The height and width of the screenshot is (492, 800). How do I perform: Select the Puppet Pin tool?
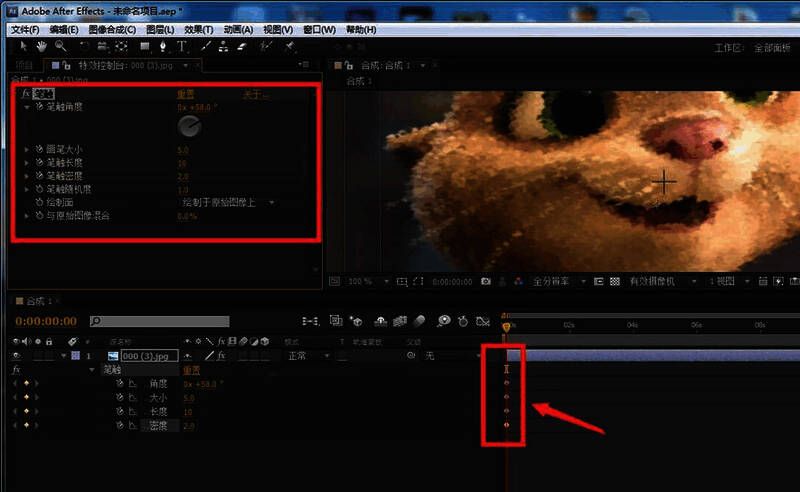pos(290,46)
